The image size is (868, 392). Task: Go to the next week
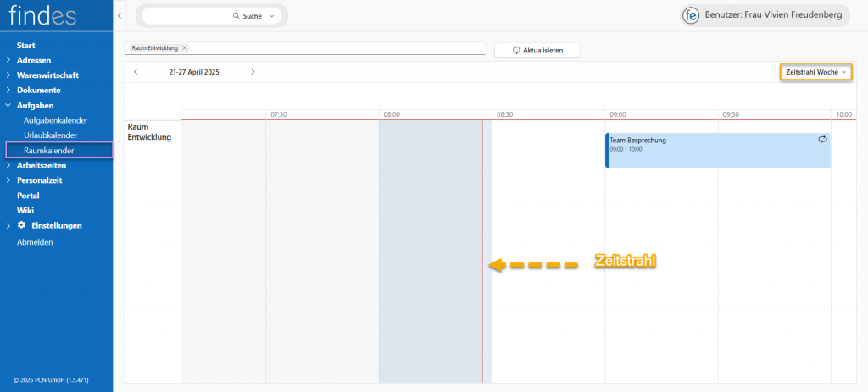[253, 72]
